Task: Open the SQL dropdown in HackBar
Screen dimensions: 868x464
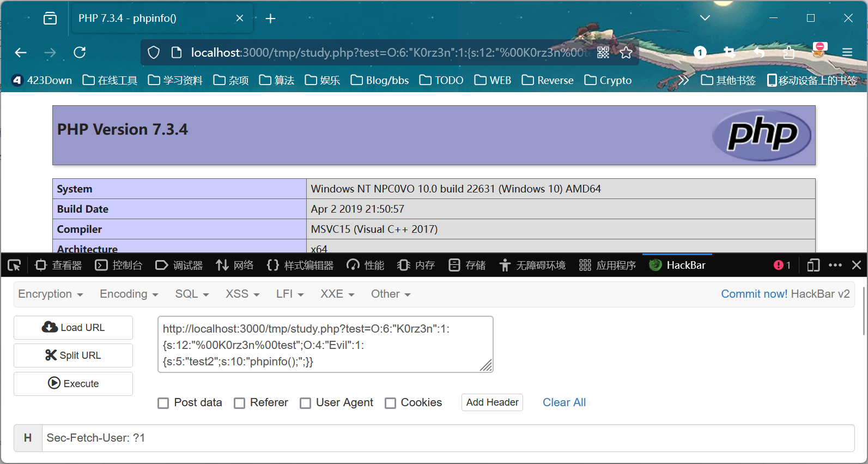Action: click(192, 294)
